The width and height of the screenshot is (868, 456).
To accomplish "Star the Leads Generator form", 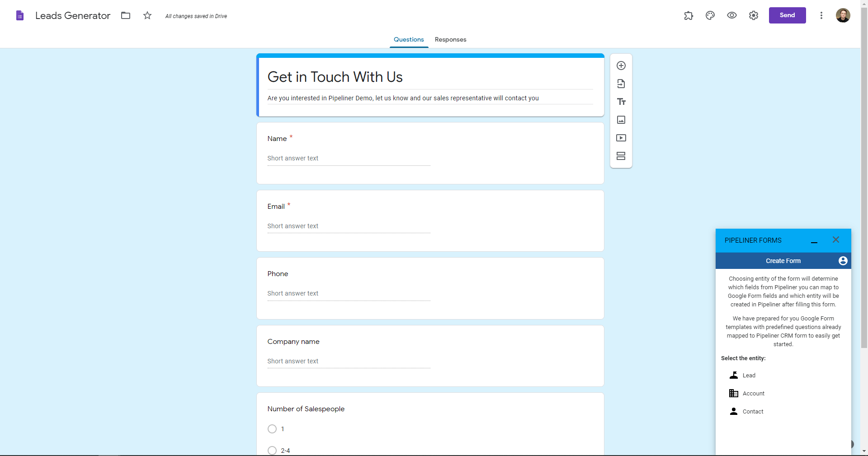I will (x=147, y=15).
